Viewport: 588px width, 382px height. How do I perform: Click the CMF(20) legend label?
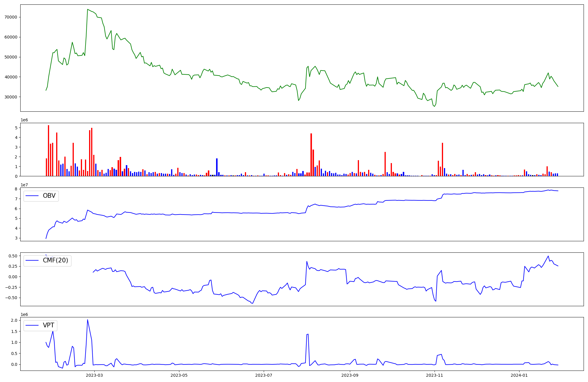tap(55, 260)
